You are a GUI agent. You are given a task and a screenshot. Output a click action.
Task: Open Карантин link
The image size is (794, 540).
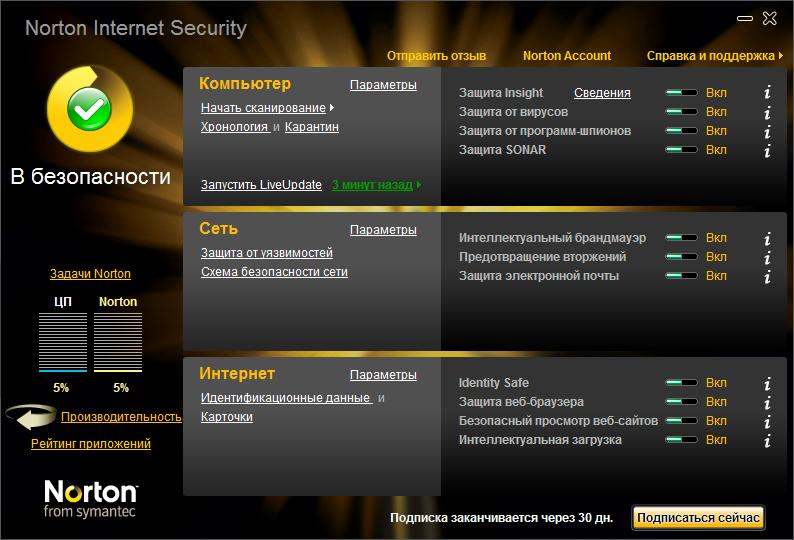pyautogui.click(x=312, y=127)
